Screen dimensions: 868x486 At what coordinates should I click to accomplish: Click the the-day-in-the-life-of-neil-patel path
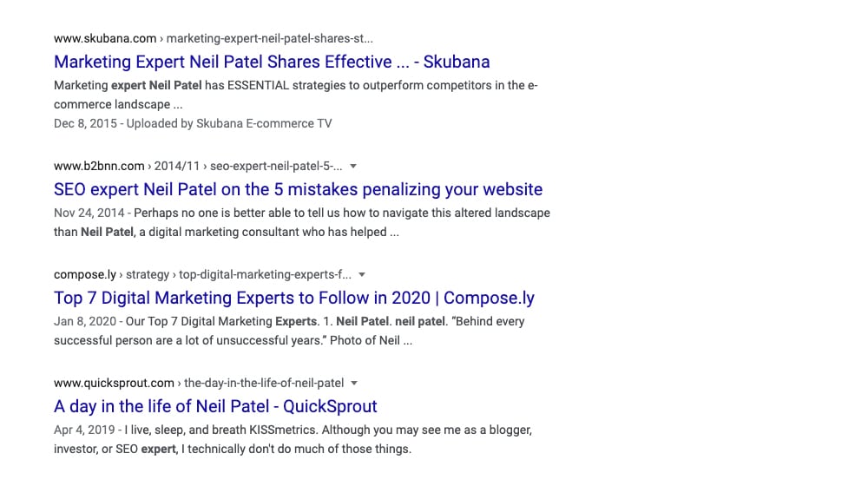click(264, 383)
